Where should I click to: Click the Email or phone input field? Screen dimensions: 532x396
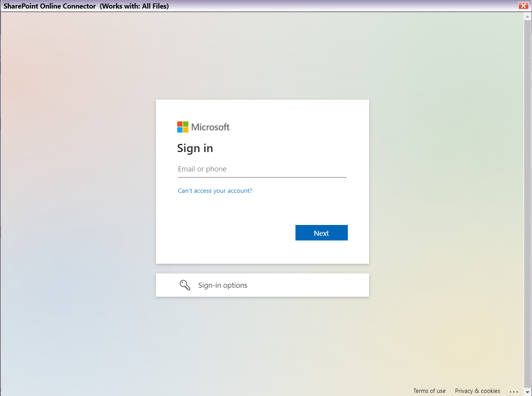point(262,169)
